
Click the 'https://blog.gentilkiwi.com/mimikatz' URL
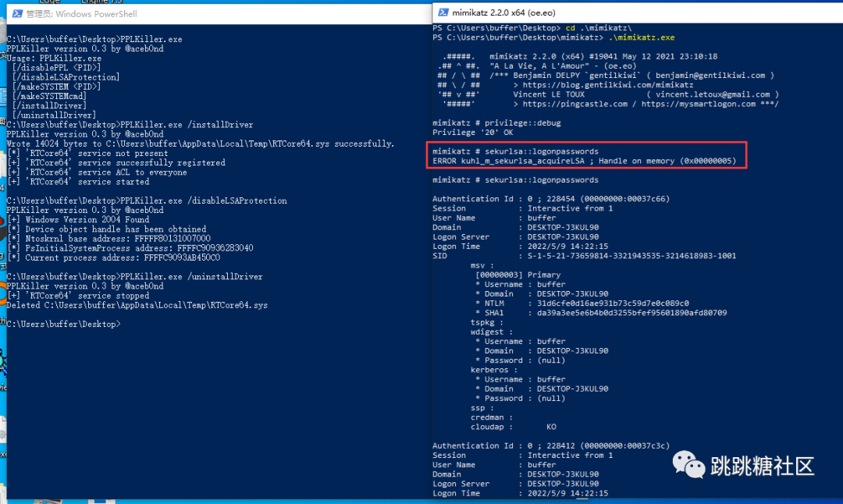coord(608,85)
